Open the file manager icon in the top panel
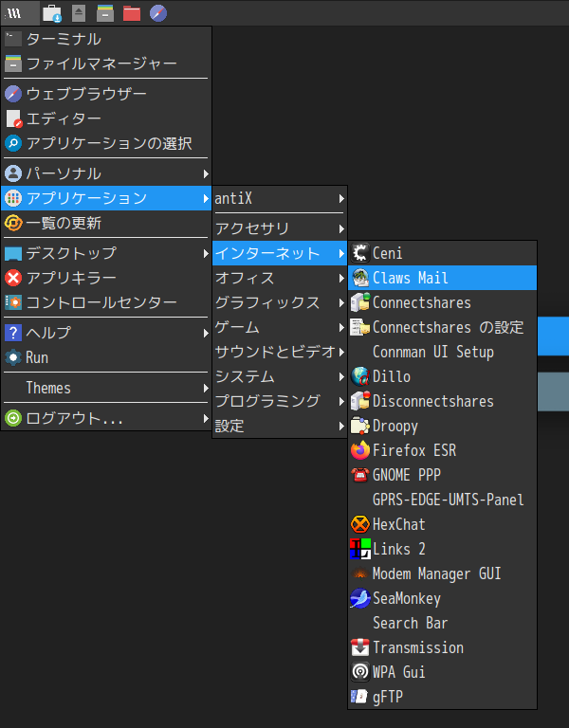 [x=105, y=13]
